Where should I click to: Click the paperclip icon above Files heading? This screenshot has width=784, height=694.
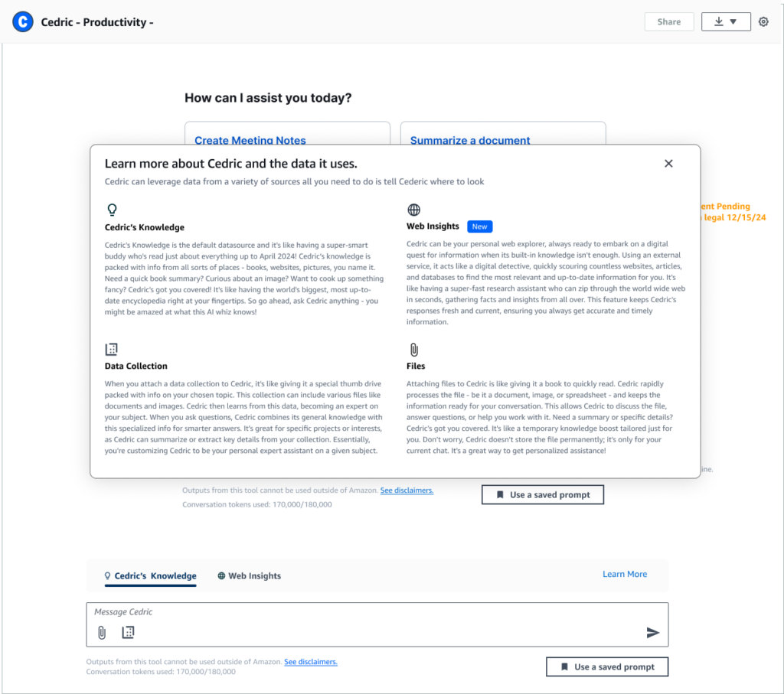(413, 350)
